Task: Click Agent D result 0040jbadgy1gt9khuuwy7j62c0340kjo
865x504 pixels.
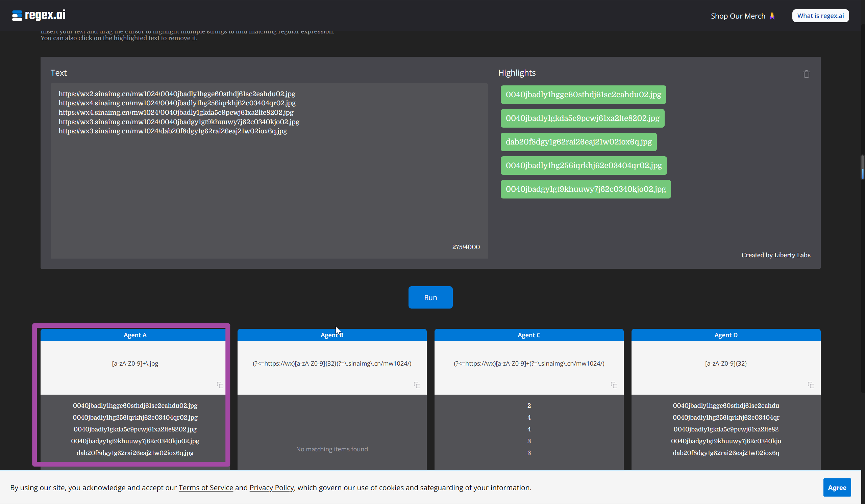Action: point(726,441)
